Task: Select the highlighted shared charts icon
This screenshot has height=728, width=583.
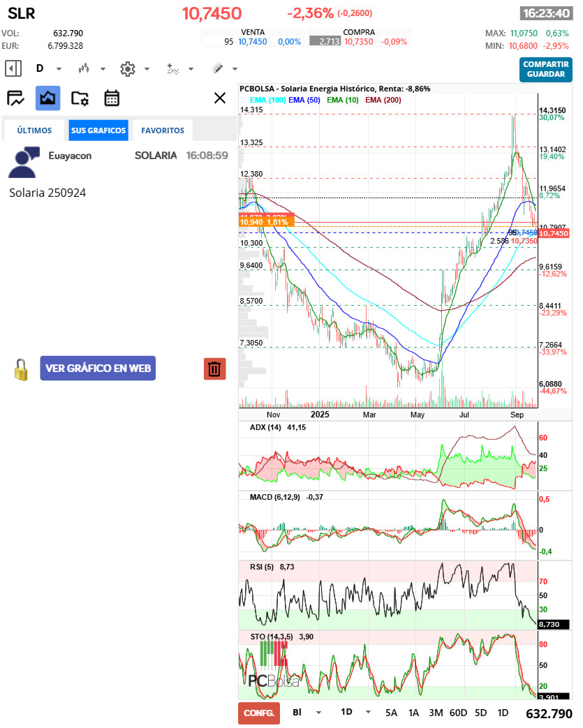Action: [x=47, y=98]
